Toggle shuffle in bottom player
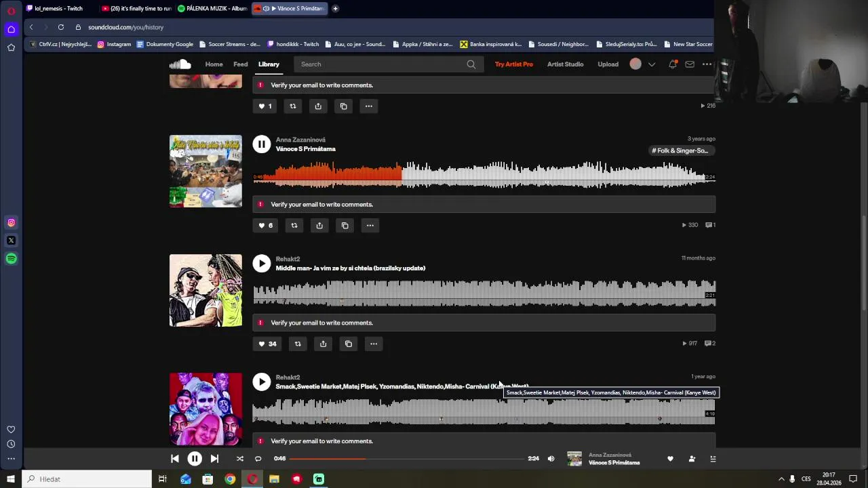 pyautogui.click(x=239, y=459)
